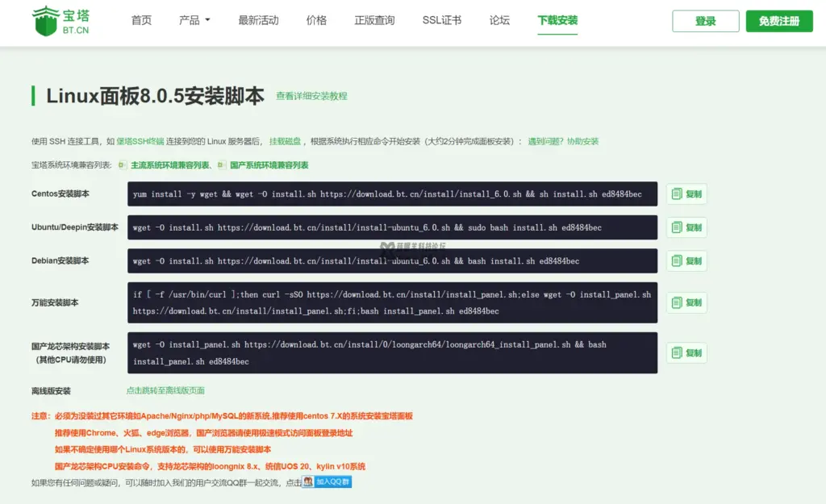The width and height of the screenshot is (826, 504).
Task: Click the Debian script code box
Action: pyautogui.click(x=393, y=260)
